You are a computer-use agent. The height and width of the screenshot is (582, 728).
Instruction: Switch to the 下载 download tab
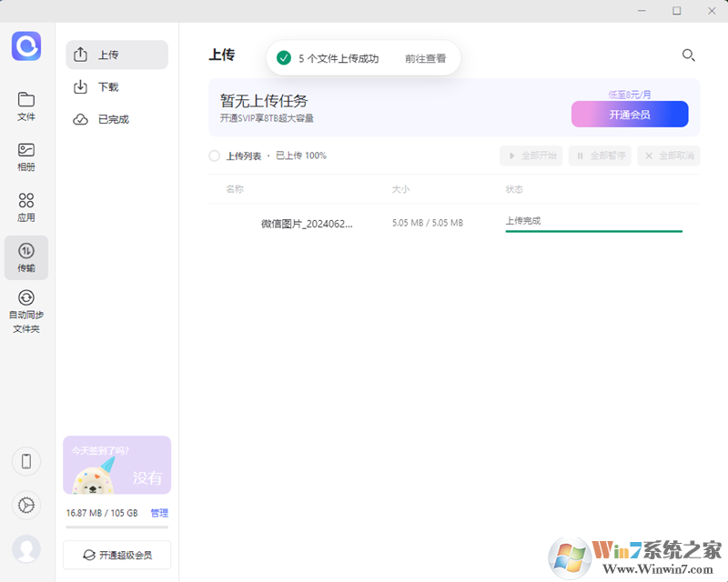(117, 86)
